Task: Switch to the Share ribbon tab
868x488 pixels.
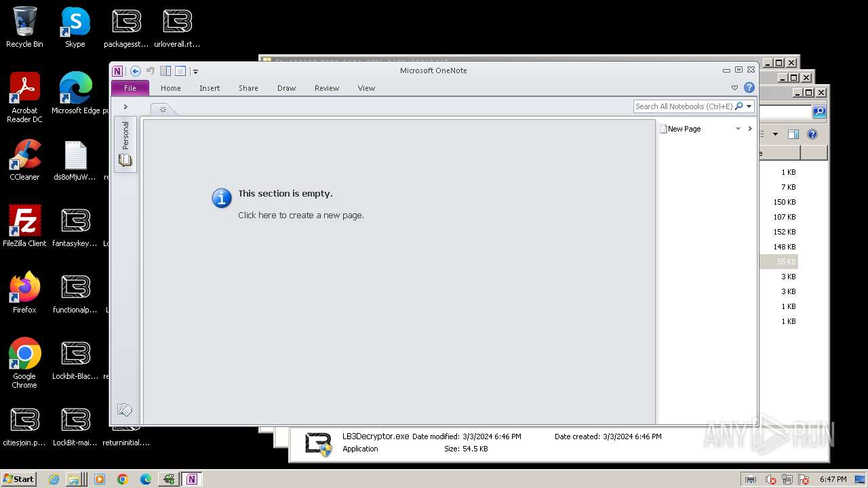Action: pyautogui.click(x=248, y=88)
